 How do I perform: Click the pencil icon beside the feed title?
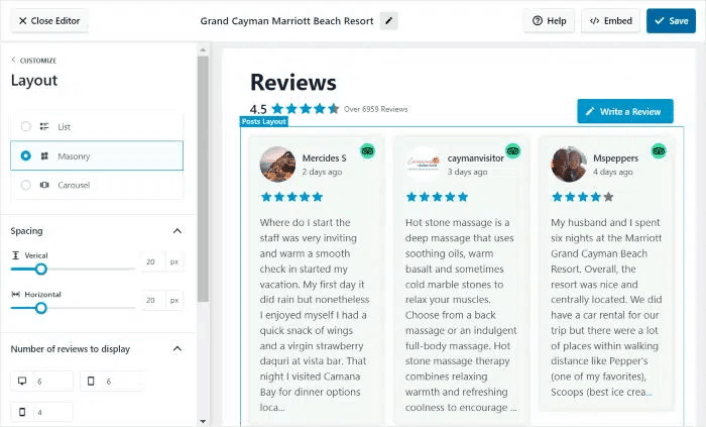point(389,21)
